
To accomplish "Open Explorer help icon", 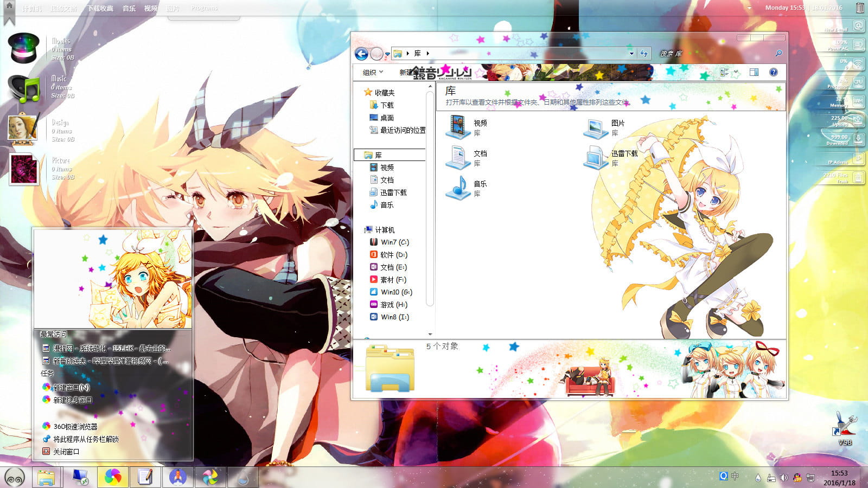I will tap(774, 72).
